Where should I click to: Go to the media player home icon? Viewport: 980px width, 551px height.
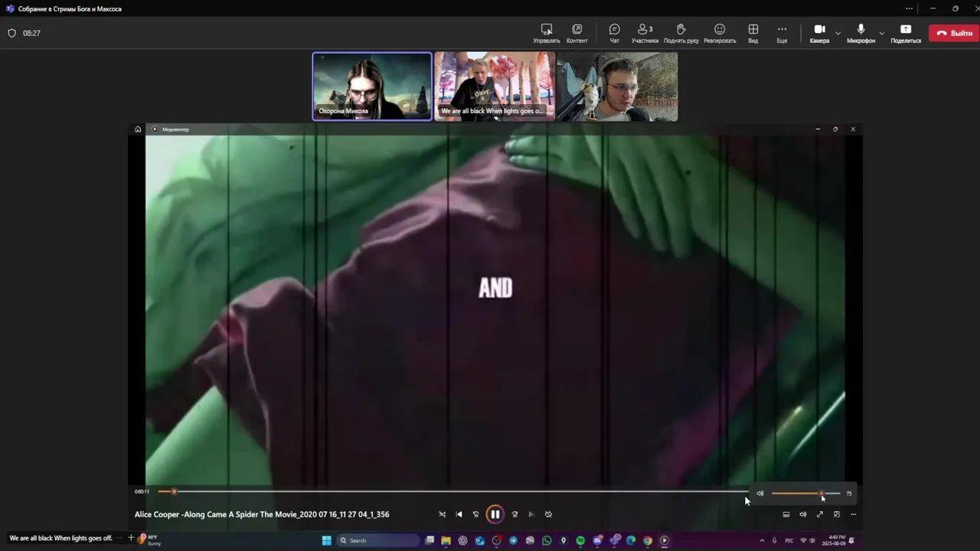coord(138,129)
